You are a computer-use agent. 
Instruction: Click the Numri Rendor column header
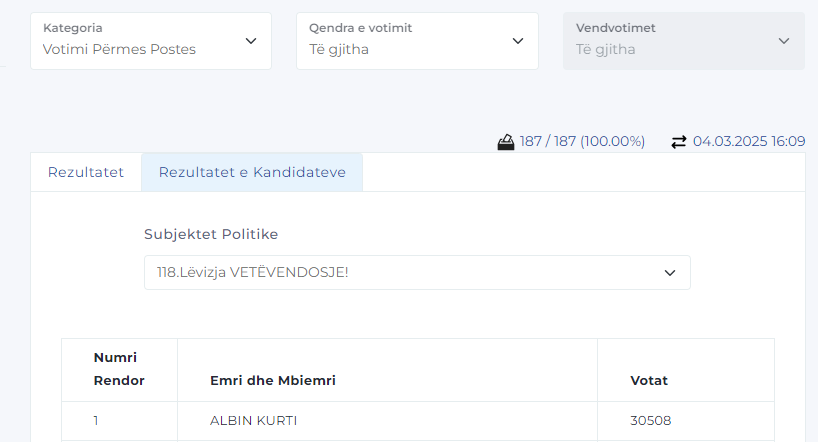119,369
